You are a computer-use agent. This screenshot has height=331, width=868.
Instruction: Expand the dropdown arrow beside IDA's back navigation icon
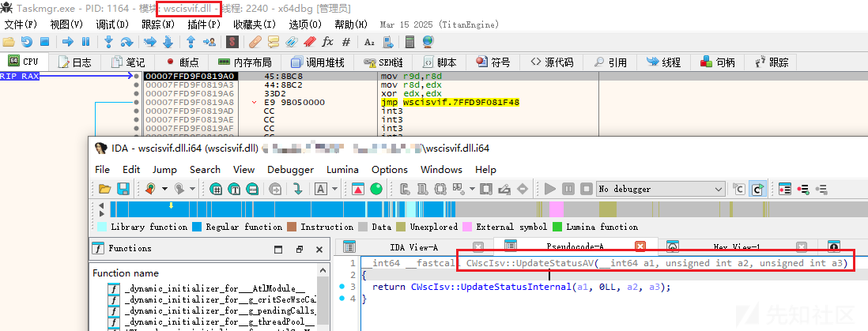click(165, 190)
